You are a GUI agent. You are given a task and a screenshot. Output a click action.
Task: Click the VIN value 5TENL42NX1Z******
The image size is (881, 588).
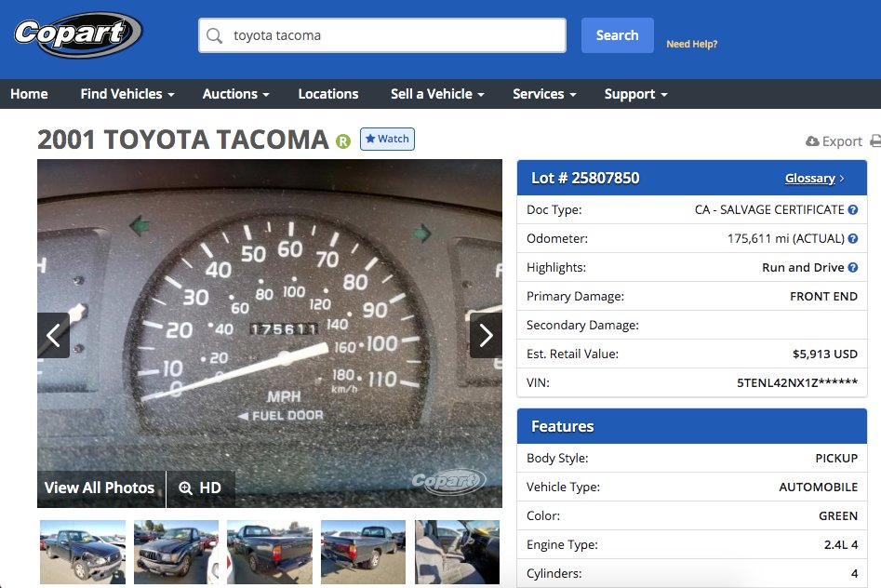[797, 382]
